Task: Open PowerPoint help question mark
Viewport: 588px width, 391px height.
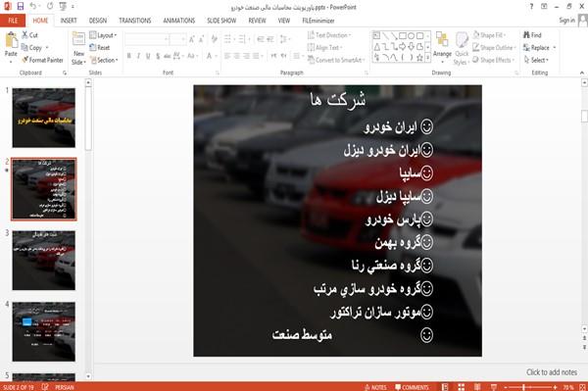Action: [531, 7]
